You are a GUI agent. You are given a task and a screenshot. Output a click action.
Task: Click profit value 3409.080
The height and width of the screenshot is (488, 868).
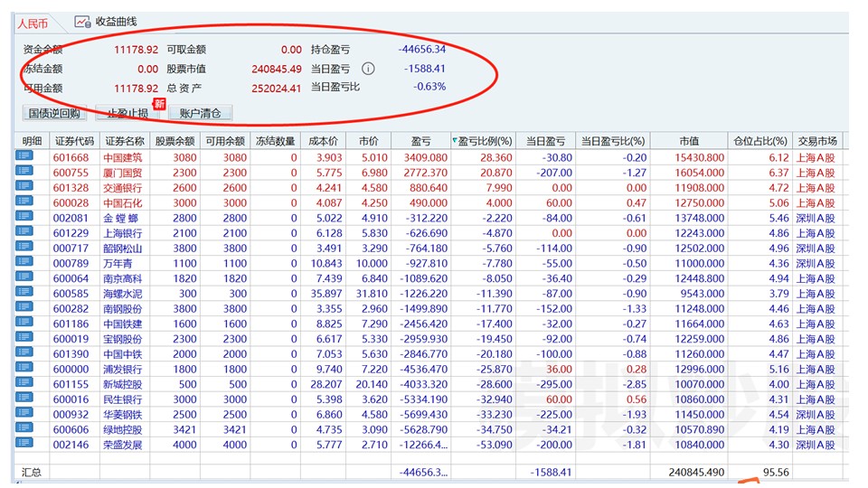pyautogui.click(x=425, y=157)
